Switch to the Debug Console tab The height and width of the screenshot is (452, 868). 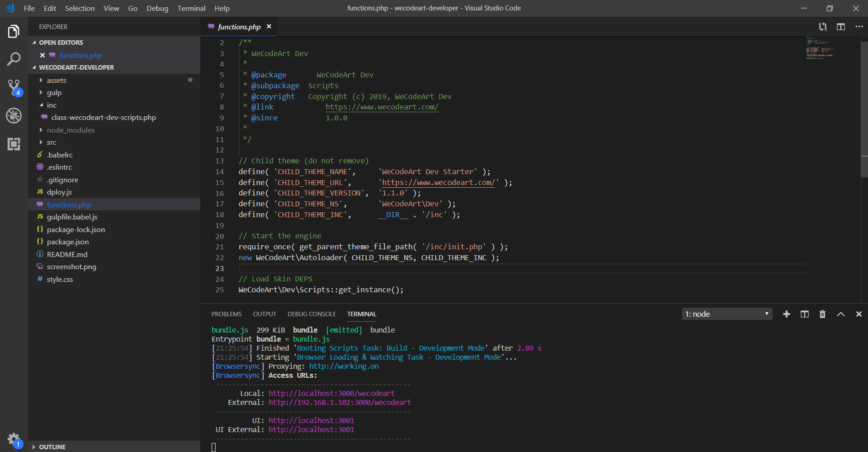click(311, 314)
